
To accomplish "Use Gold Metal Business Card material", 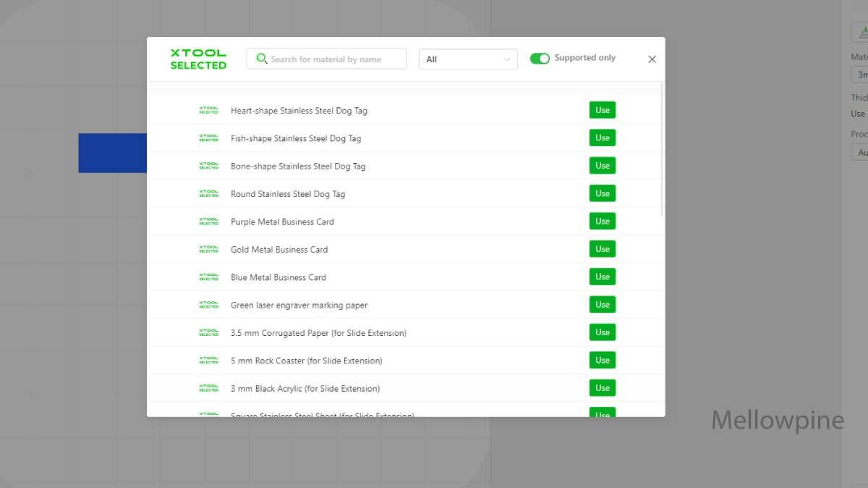I will [x=602, y=249].
